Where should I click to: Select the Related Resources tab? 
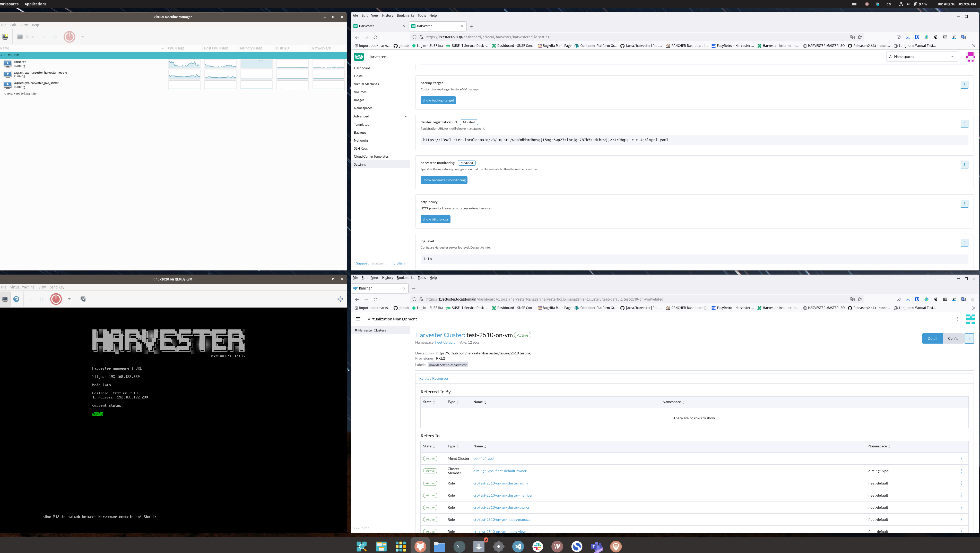tap(434, 378)
